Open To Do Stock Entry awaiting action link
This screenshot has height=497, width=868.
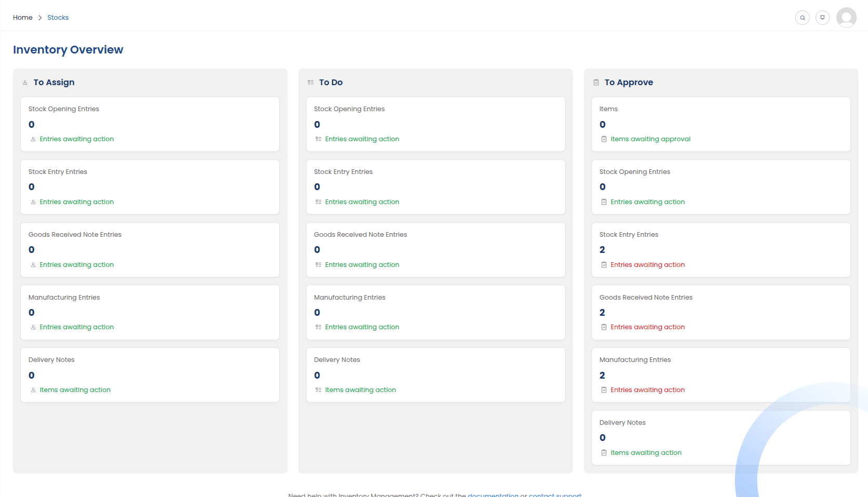[362, 202]
